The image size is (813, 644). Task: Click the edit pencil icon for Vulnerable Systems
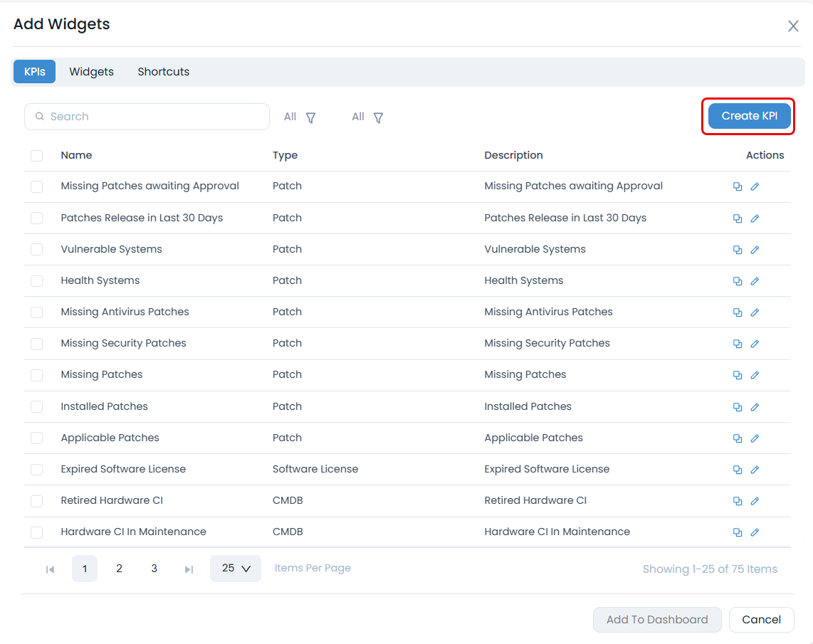click(x=755, y=249)
